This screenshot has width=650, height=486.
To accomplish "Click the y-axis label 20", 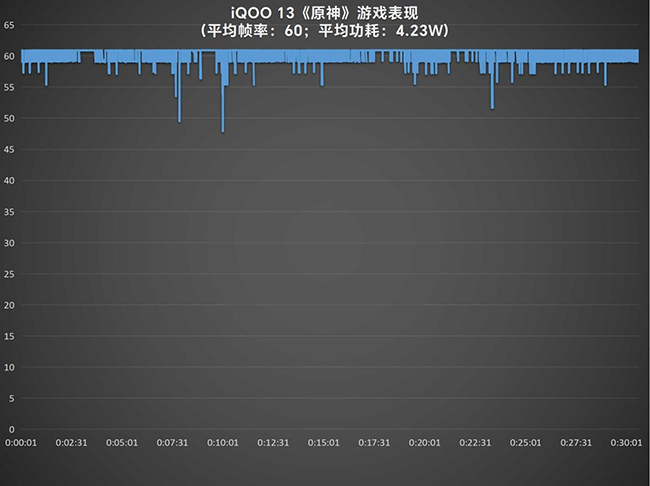I will (9, 305).
